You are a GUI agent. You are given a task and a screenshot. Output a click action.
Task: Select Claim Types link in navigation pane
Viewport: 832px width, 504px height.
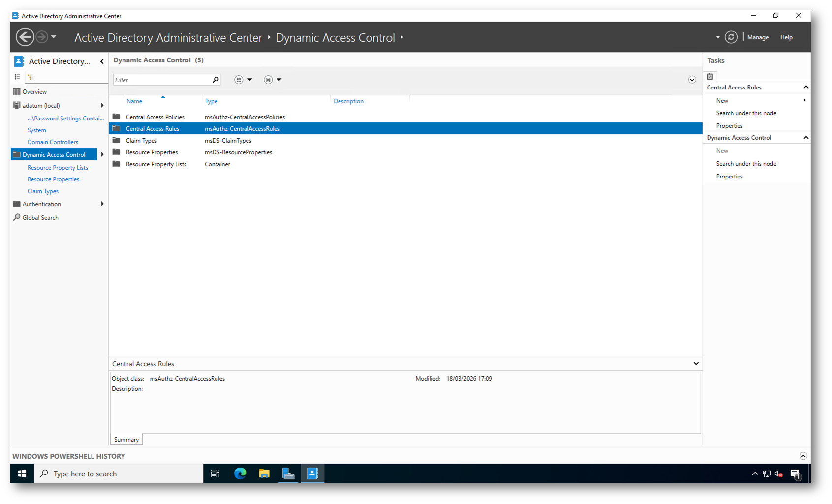coord(43,191)
